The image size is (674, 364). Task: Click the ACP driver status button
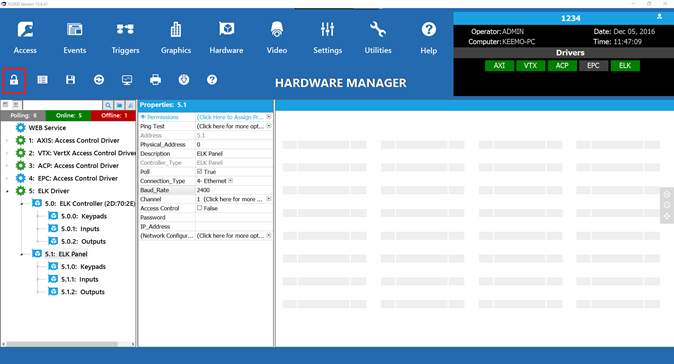[x=562, y=66]
